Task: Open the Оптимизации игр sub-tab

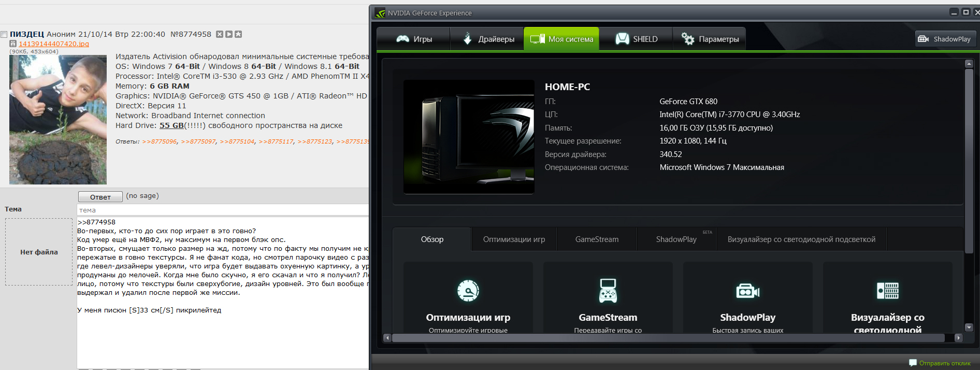Action: [x=514, y=239]
